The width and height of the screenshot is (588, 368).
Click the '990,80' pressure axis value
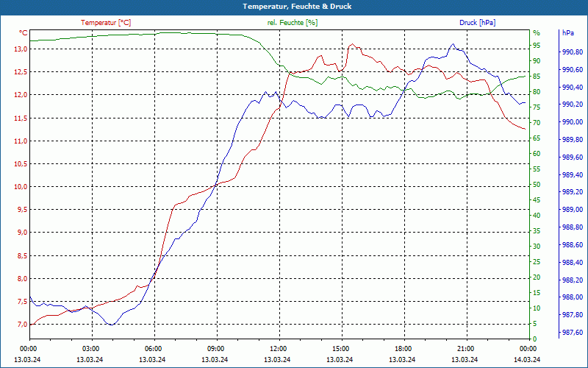pyautogui.click(x=573, y=52)
